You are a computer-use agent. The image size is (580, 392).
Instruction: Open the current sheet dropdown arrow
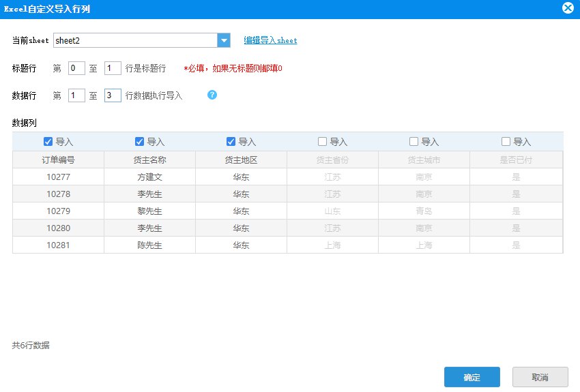coord(224,40)
